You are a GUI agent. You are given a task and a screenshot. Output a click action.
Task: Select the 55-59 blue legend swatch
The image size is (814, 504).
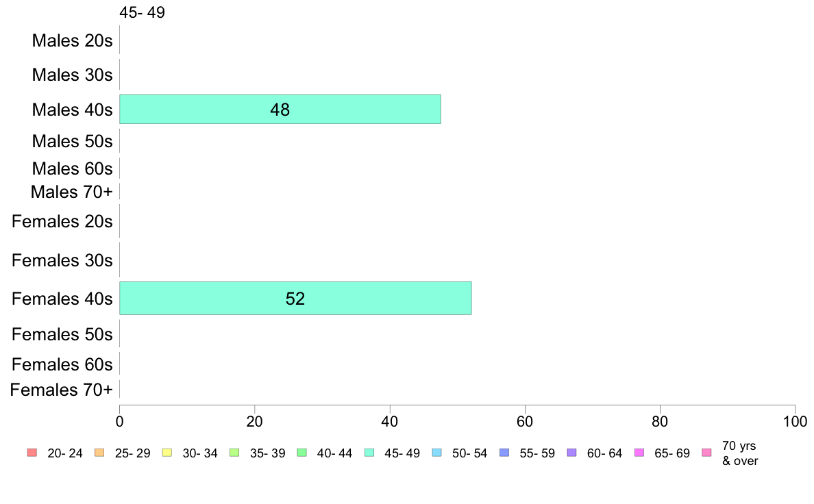(504, 453)
